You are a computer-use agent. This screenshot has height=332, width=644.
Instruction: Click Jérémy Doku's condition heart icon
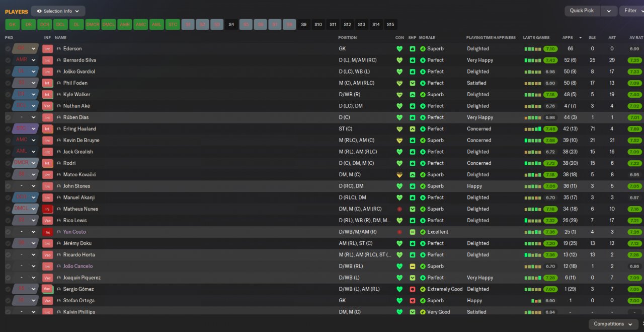[399, 243]
